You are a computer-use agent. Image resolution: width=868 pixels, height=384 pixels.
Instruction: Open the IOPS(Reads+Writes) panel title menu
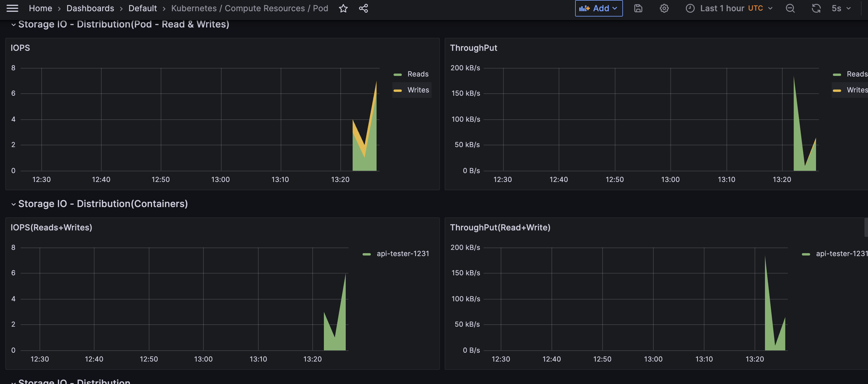[x=51, y=227]
